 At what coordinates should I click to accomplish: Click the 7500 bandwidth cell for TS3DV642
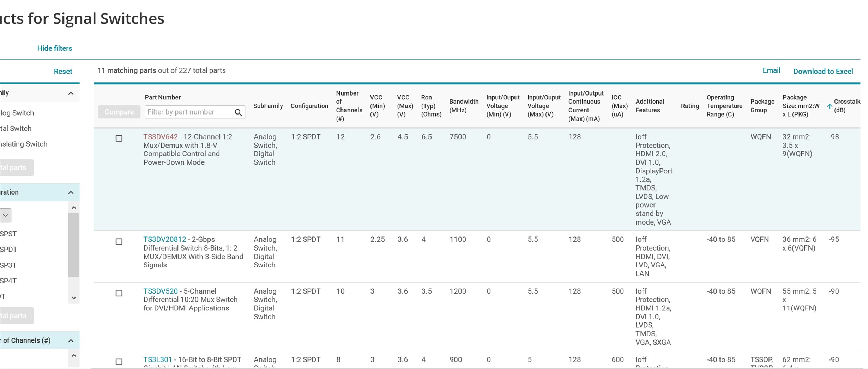point(458,137)
